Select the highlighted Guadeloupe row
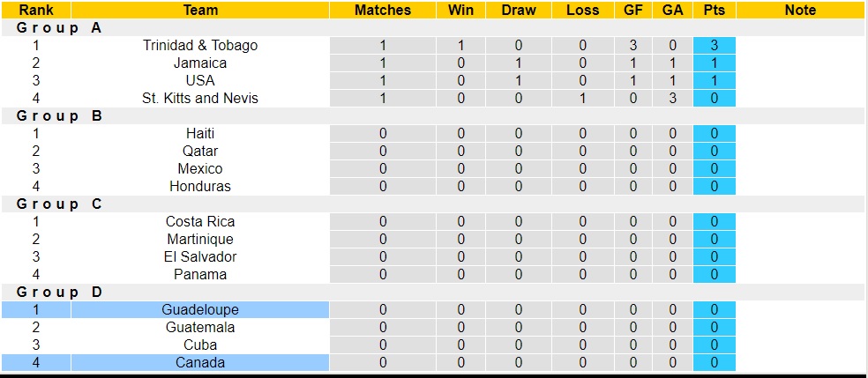Viewport: 868px width, 378px height. point(200,309)
